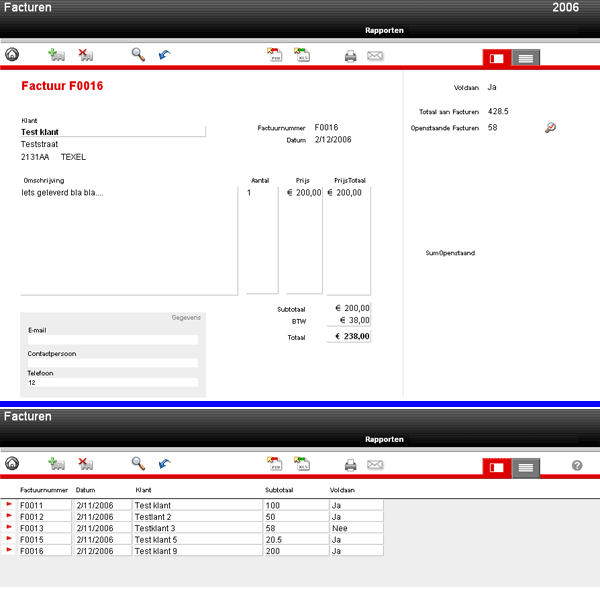
Task: Open invoice F0013 using its red row arrow
Action: point(10,527)
